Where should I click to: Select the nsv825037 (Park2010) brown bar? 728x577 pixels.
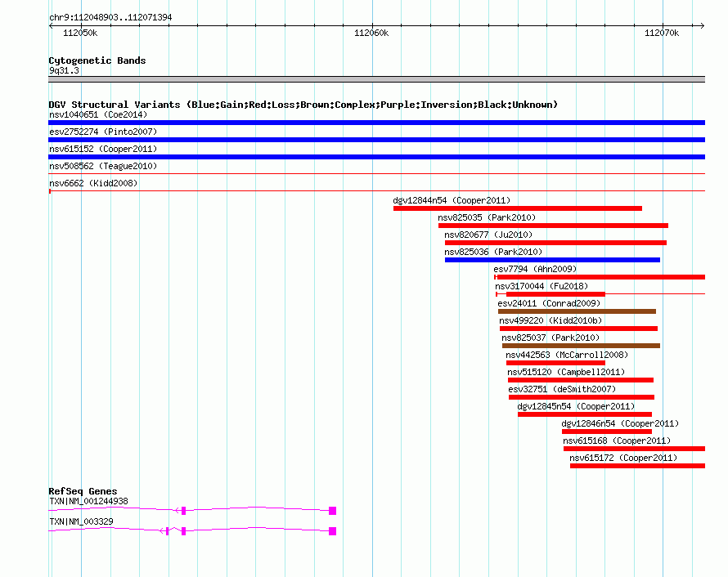point(582,346)
